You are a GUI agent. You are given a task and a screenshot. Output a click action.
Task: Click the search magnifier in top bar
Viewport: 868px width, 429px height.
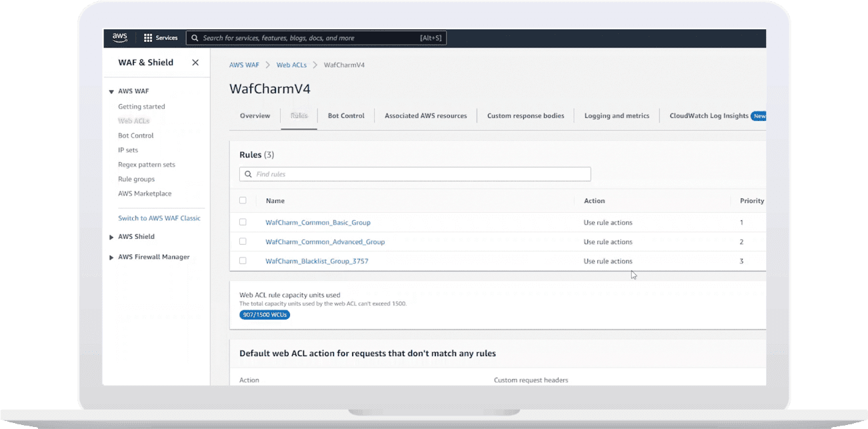click(195, 38)
